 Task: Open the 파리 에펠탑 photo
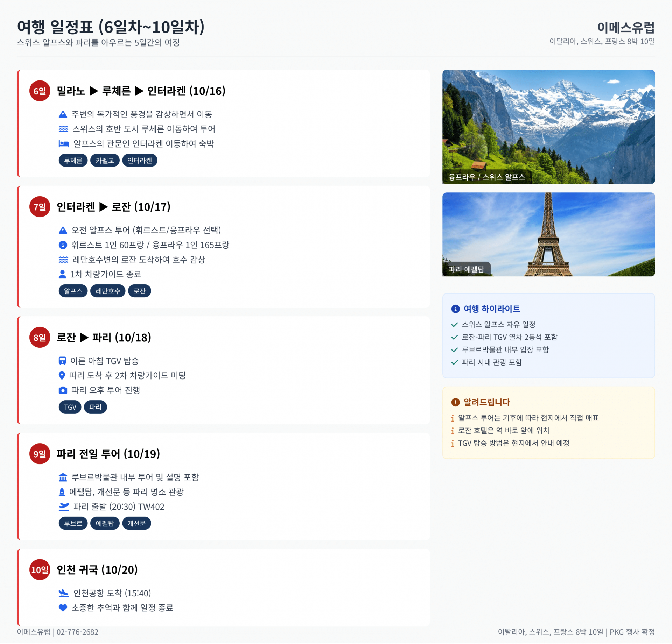[548, 234]
